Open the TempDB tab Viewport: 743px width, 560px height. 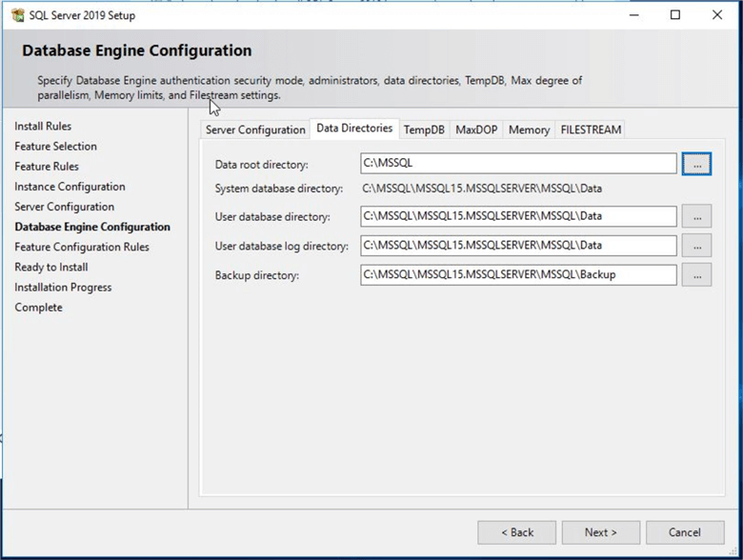click(424, 130)
